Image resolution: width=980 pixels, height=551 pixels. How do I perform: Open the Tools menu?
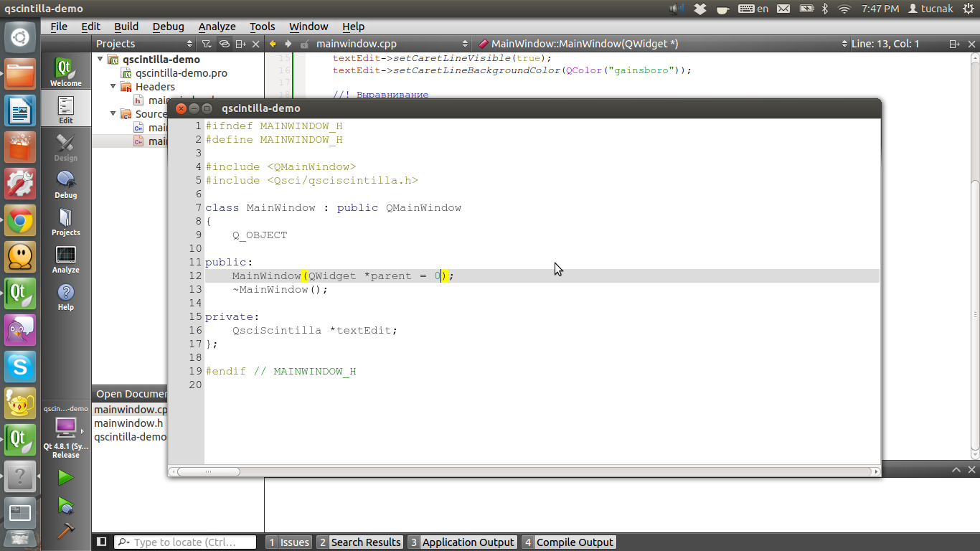(x=262, y=27)
